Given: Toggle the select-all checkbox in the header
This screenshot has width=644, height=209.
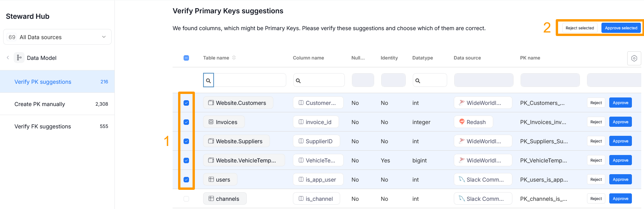Looking at the screenshot, I should (186, 58).
